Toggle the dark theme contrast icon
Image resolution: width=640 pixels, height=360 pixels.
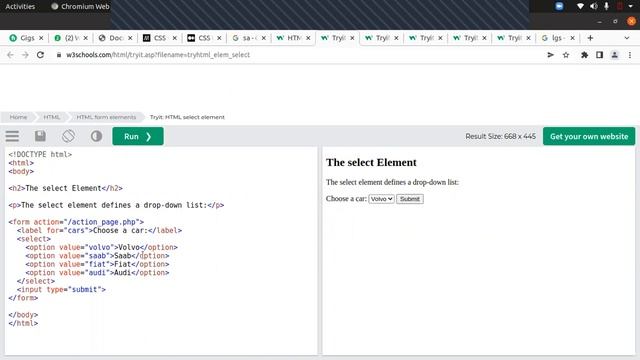[96, 136]
